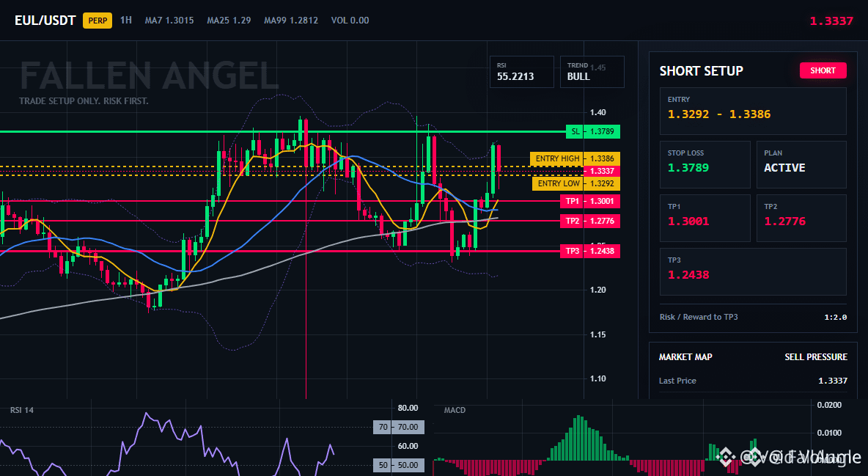Click the STOP LOSS 1.3789 card

click(x=705, y=164)
